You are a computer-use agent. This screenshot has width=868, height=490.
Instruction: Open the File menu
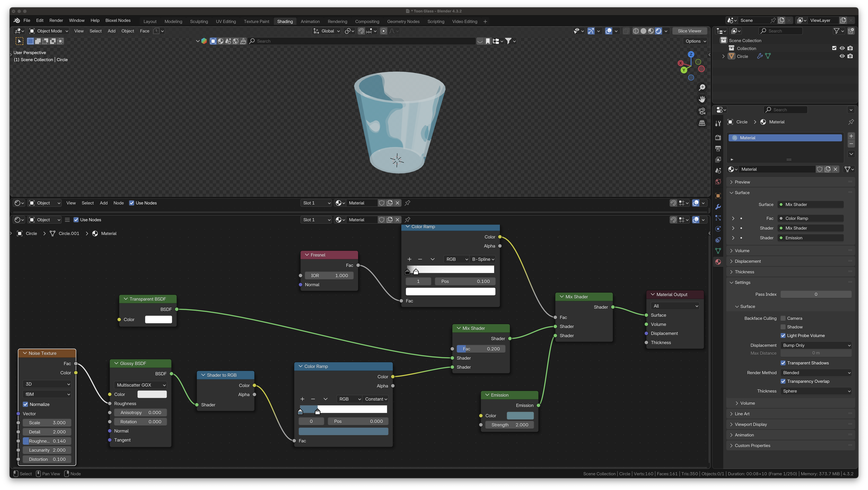(27, 21)
